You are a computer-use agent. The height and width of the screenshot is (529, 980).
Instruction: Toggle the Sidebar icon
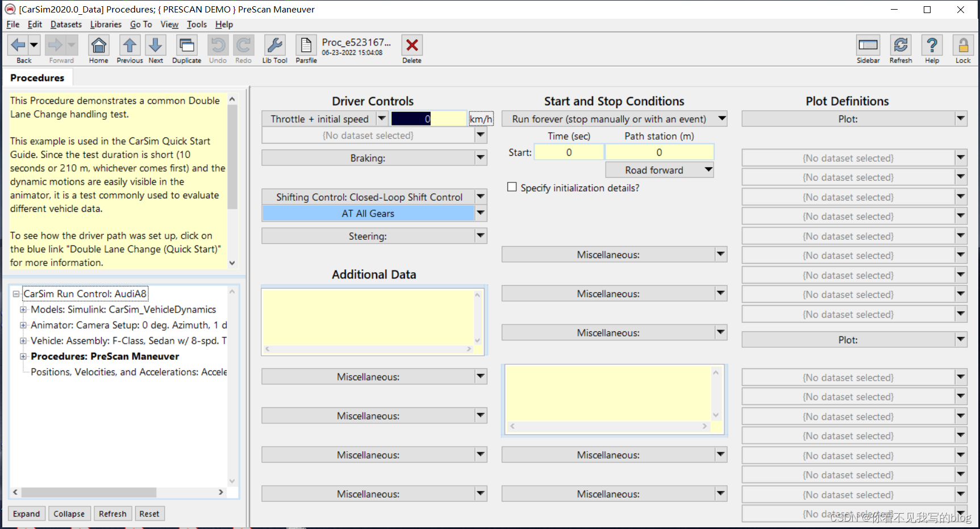click(868, 45)
